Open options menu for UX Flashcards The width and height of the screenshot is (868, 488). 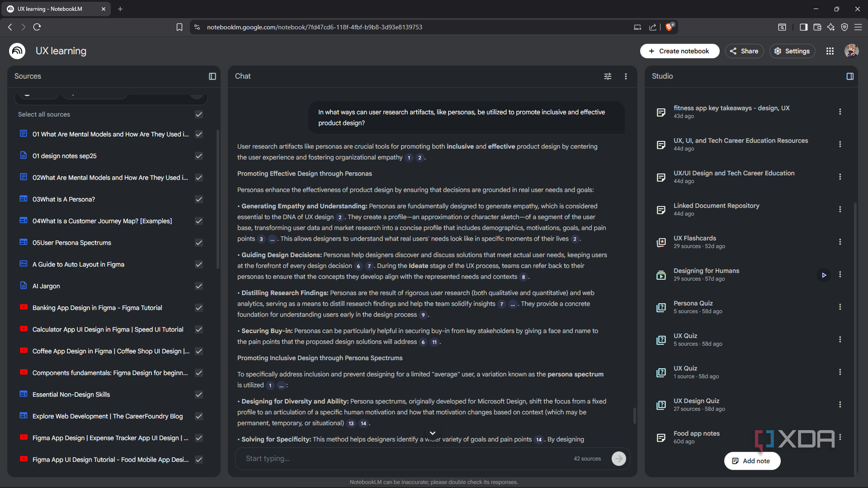(840, 242)
